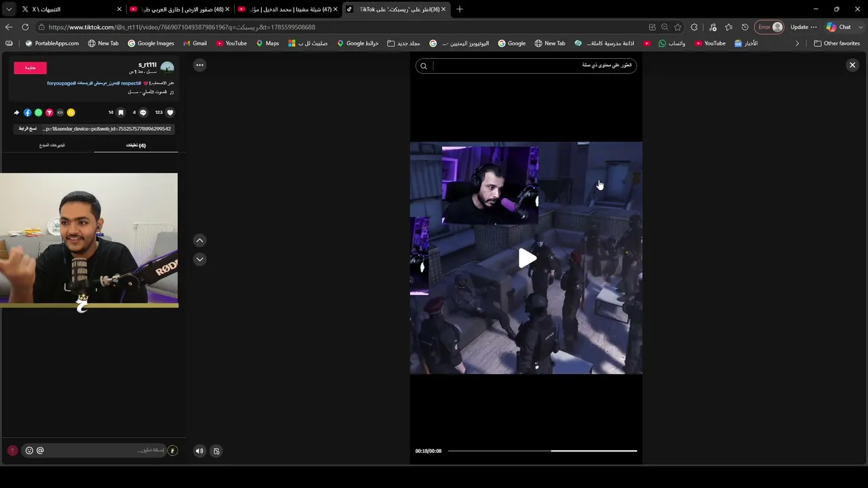The image size is (868, 488).
Task: Share the video to Facebook
Action: 28,113
